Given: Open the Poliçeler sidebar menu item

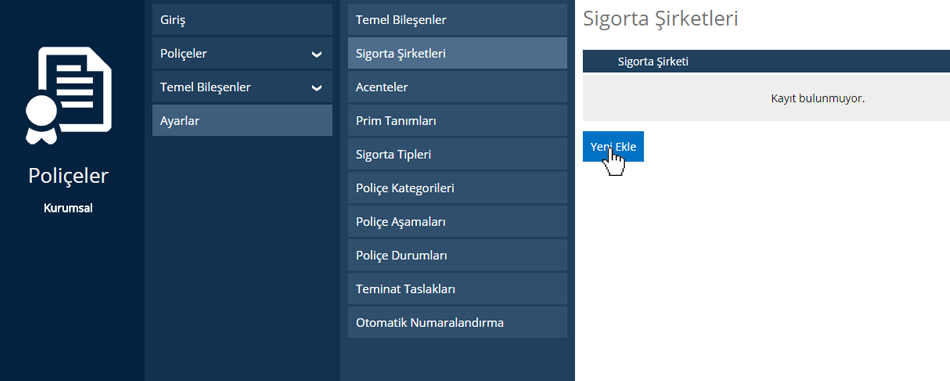Looking at the screenshot, I should pos(242,53).
